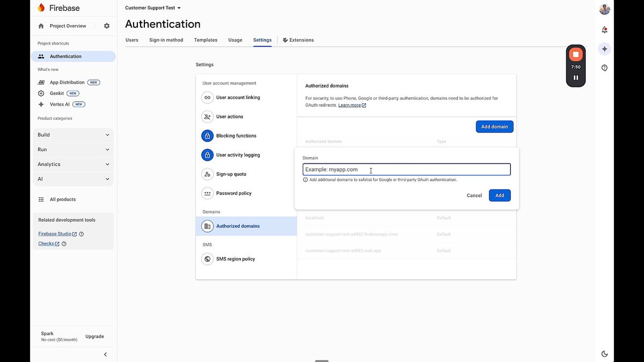Open Vertex AI sparkle icon

(x=41, y=105)
